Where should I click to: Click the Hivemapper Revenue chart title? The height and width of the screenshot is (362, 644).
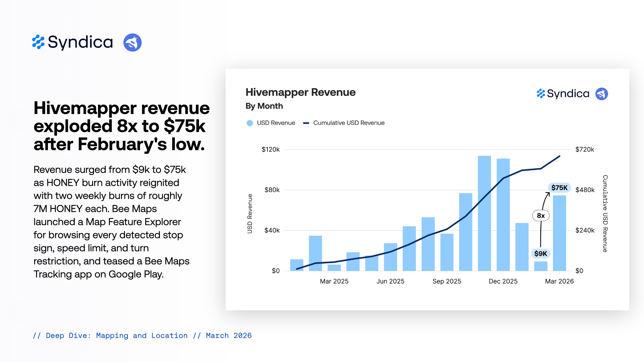click(300, 92)
